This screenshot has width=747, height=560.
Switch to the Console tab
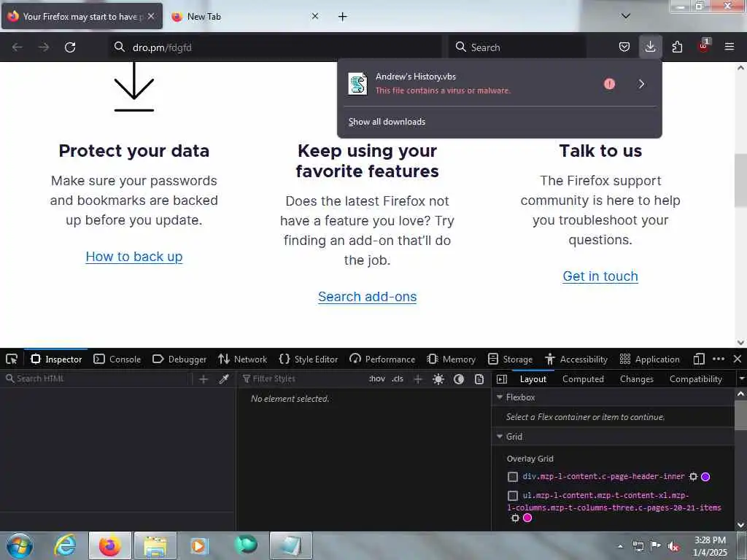[117, 359]
